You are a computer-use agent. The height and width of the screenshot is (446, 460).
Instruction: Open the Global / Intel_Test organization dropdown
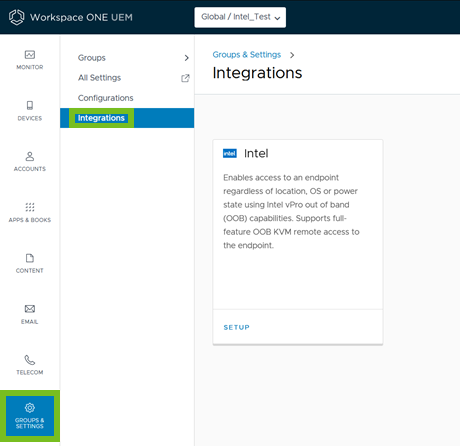(x=240, y=17)
